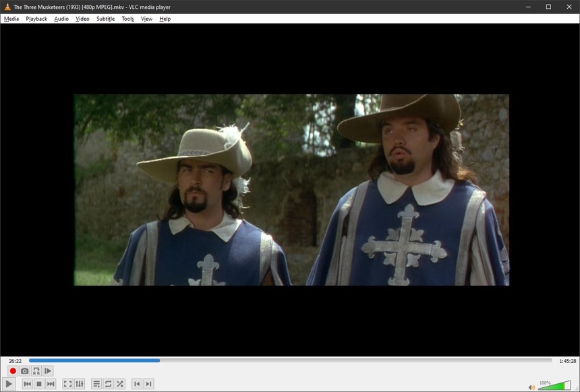Viewport: 580px width, 392px height.
Task: Go to previous media with rewind icon
Action: (27, 384)
